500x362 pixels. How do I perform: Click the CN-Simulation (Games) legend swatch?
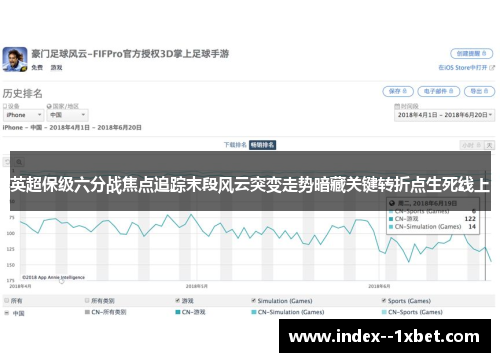254,312
